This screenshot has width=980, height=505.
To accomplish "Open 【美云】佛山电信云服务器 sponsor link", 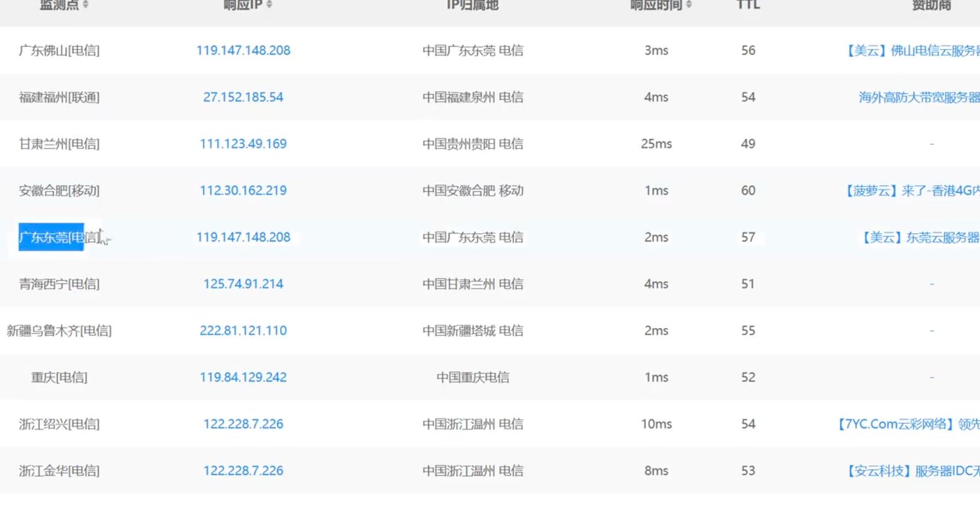I will click(x=912, y=50).
